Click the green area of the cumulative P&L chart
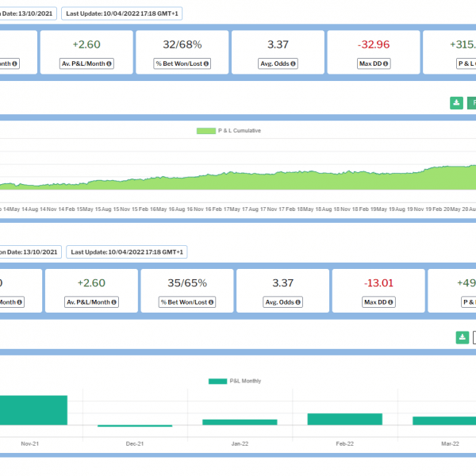Screen dimensions: 476x476 click(238, 181)
